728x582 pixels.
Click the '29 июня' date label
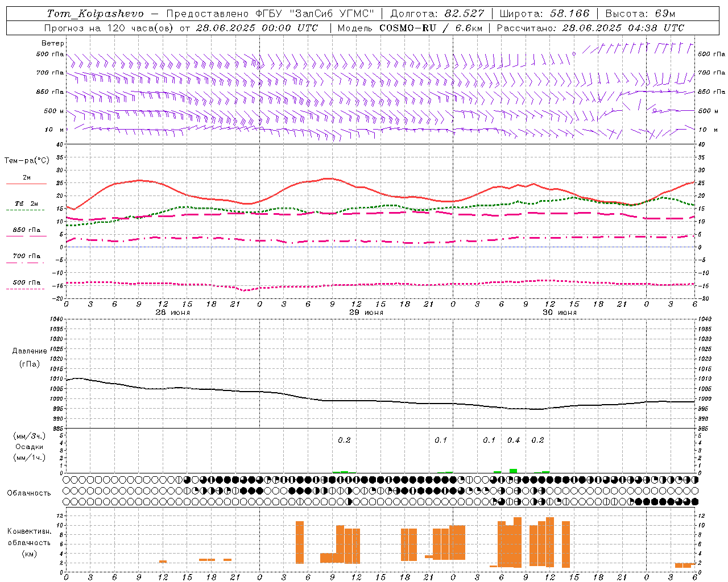coord(366,313)
